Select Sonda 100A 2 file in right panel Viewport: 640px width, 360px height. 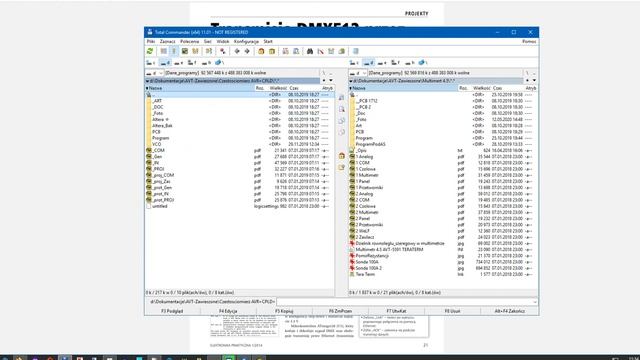click(x=443, y=268)
